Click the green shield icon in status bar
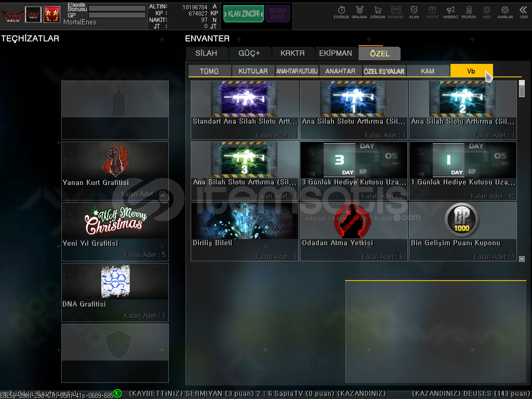The height and width of the screenshot is (399, 532). (x=117, y=393)
